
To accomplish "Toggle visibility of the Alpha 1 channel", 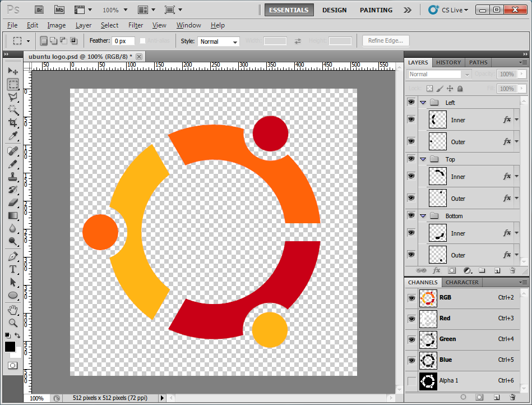I will (411, 380).
